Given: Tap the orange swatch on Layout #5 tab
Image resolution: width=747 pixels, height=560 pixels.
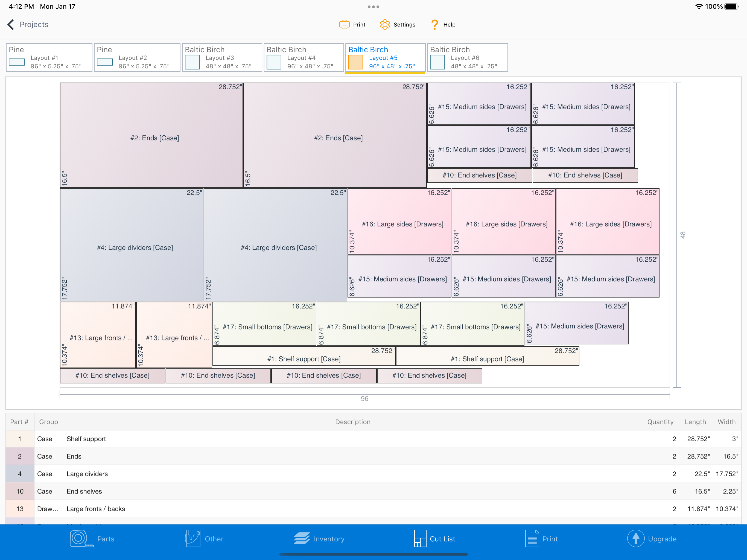Looking at the screenshot, I should (356, 62).
